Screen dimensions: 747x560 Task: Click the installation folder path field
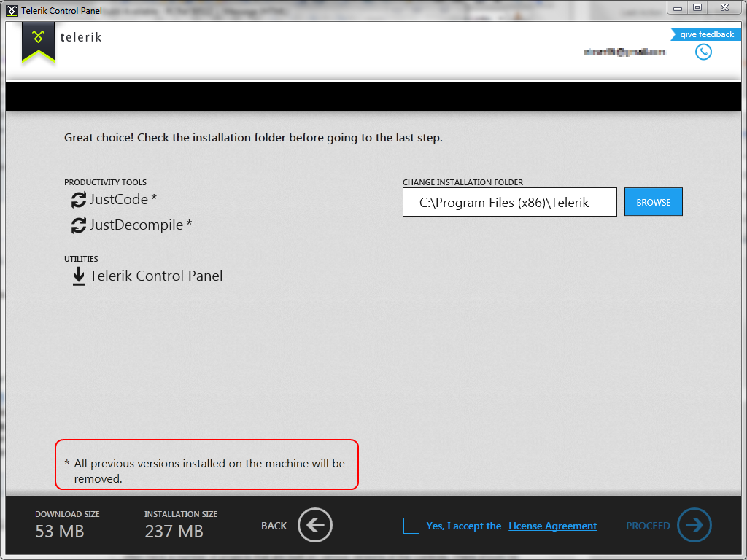tap(510, 202)
